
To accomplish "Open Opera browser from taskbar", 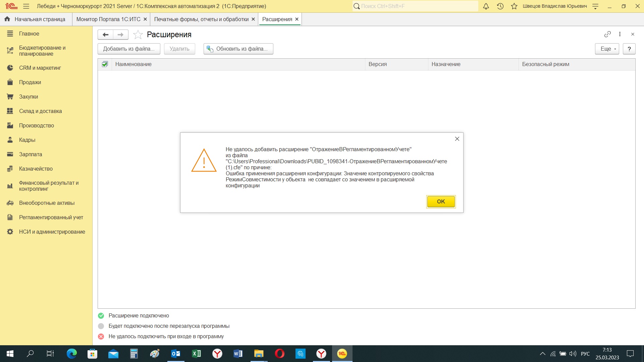I will click(x=279, y=354).
